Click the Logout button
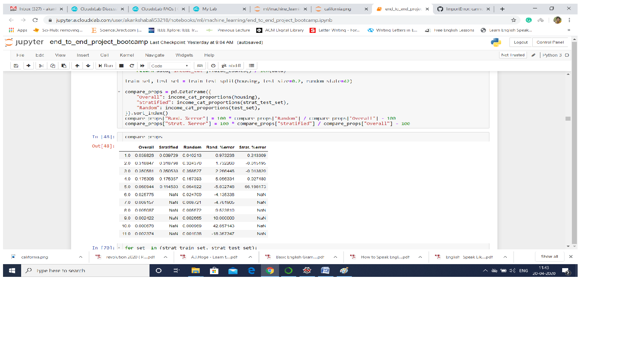Viewport: 644px width, 362px height. click(521, 42)
